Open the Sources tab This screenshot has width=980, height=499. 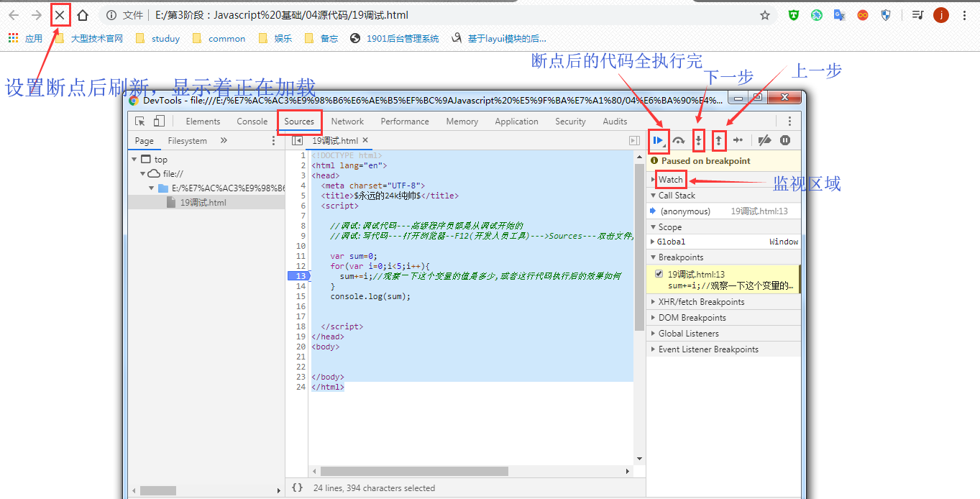[x=299, y=122]
